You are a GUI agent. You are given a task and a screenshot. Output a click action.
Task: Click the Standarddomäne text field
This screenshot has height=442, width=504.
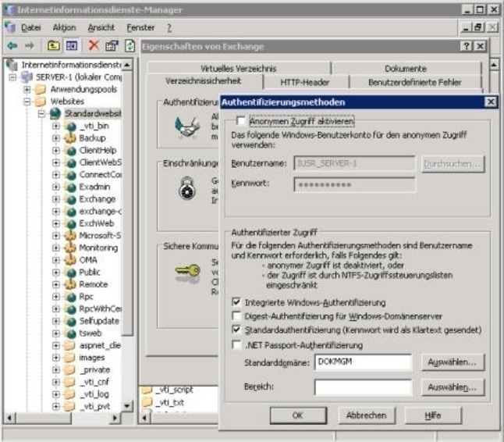[x=362, y=362]
